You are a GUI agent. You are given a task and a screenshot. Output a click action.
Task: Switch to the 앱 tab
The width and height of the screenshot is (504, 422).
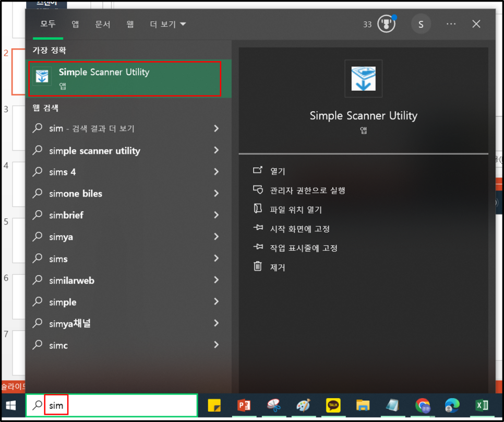75,24
